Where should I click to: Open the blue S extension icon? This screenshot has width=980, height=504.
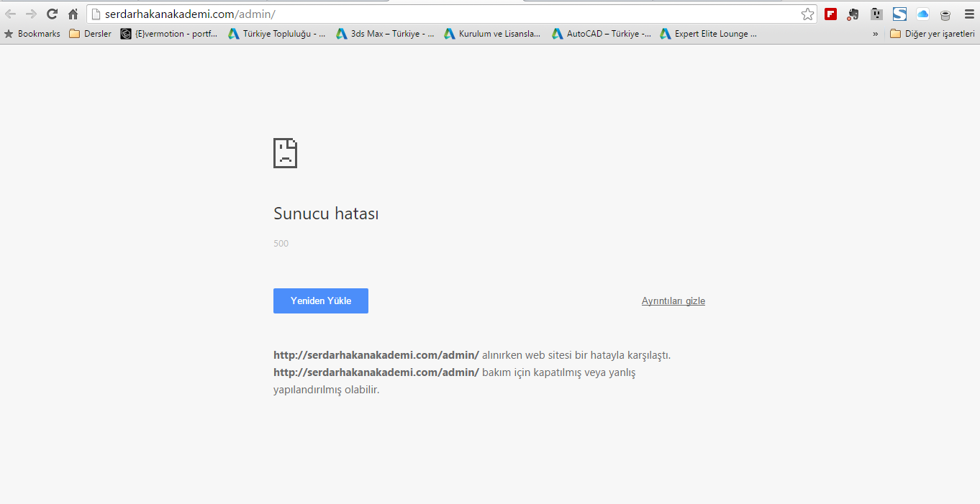[899, 14]
